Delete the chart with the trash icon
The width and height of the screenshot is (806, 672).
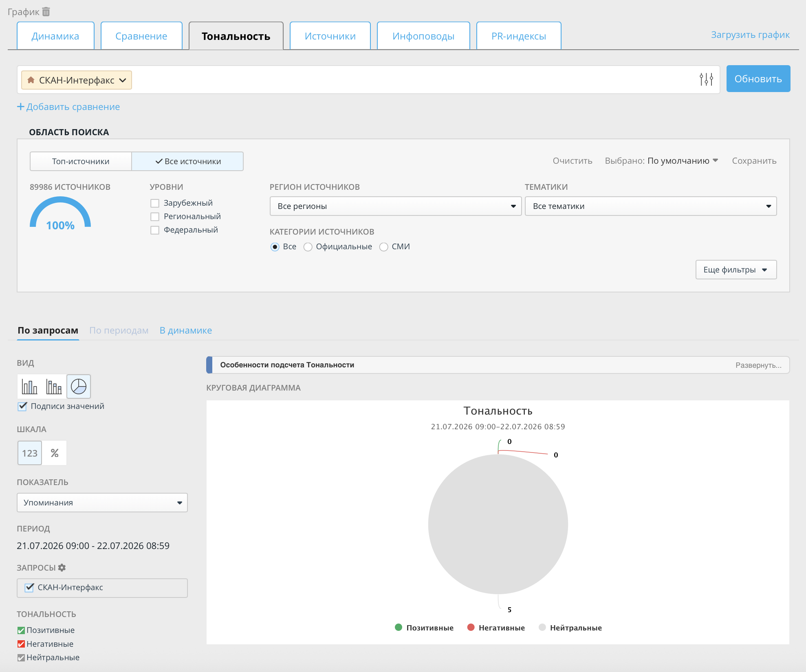coord(46,12)
